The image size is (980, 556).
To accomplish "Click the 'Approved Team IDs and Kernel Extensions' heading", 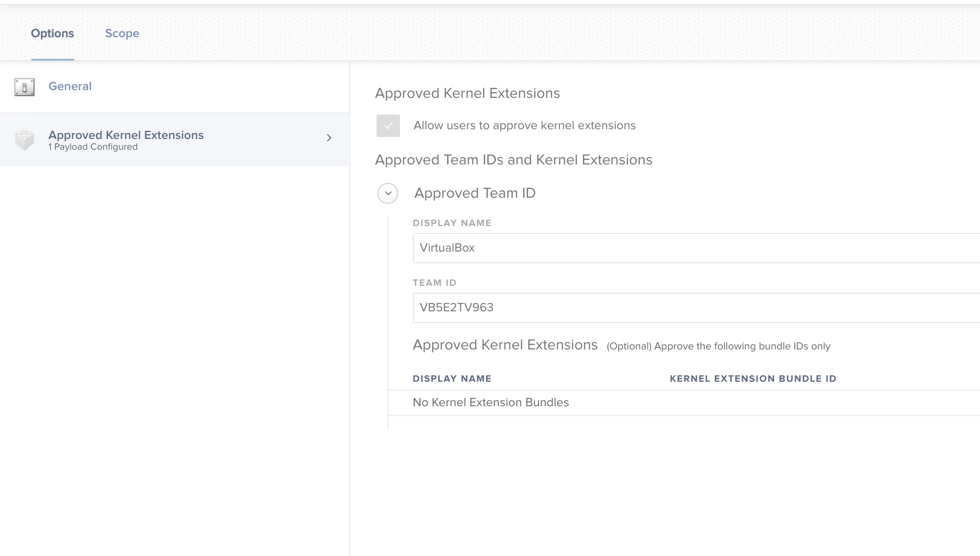I will [x=513, y=160].
